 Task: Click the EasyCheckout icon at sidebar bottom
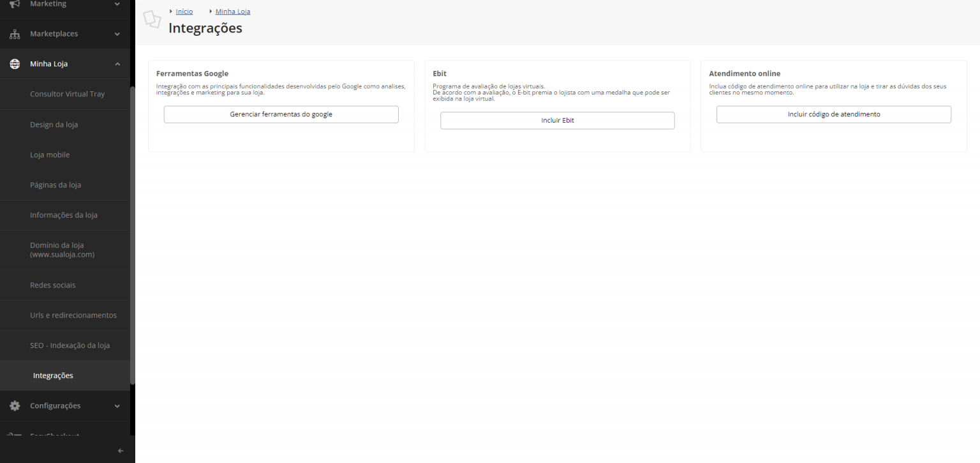click(14, 436)
